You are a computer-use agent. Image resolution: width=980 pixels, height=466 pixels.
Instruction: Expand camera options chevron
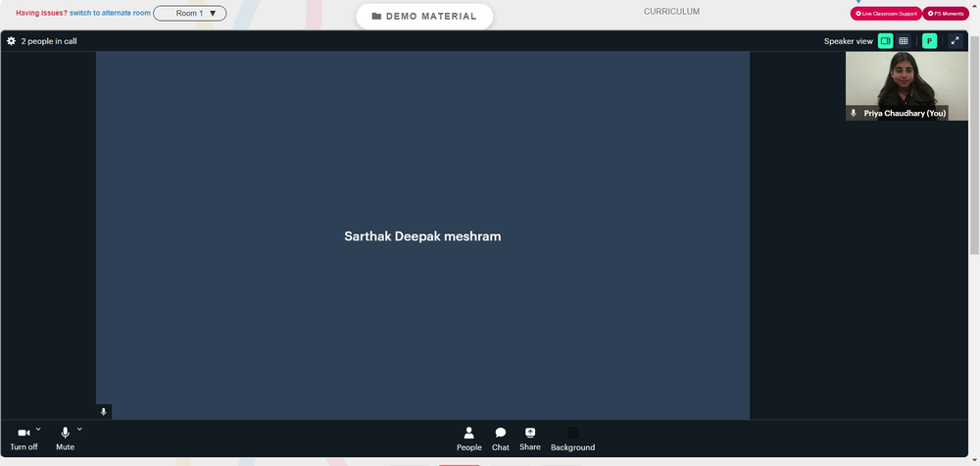[38, 429]
